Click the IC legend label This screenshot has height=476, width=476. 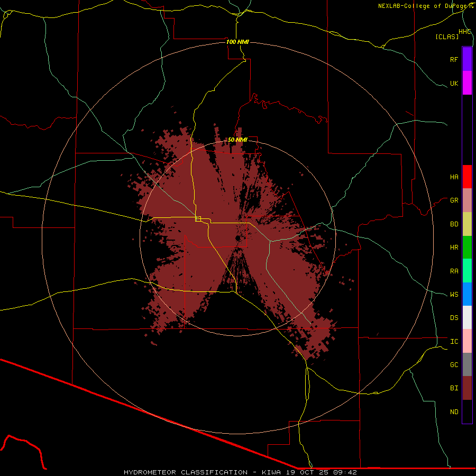tap(454, 342)
